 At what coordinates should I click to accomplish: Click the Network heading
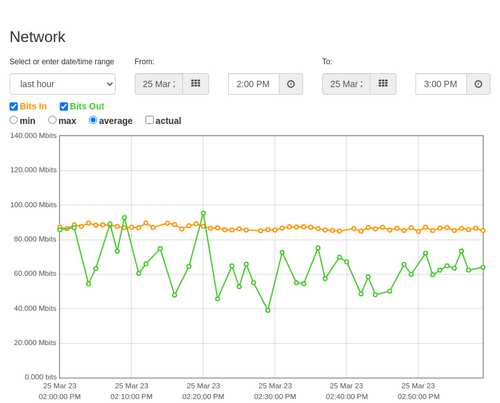[x=37, y=37]
